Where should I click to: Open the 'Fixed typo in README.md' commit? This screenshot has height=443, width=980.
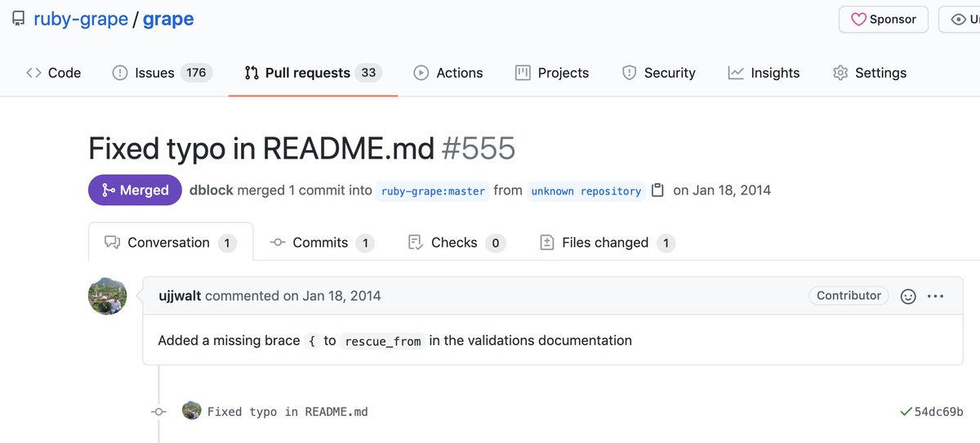point(287,412)
